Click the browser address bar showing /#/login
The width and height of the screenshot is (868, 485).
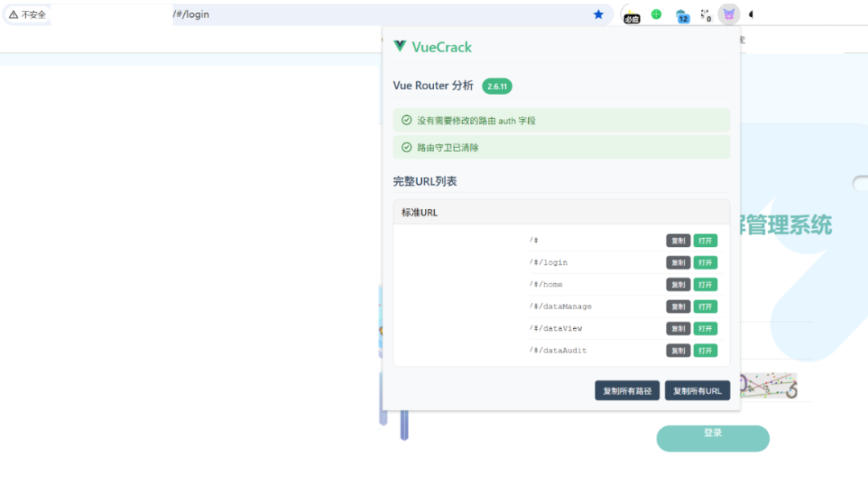(x=321, y=14)
